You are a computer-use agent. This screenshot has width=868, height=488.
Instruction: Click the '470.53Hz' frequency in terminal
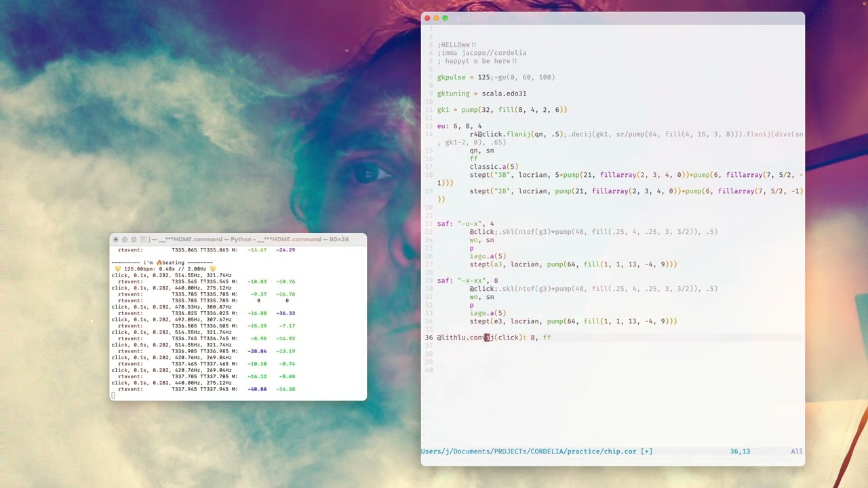[188, 307]
